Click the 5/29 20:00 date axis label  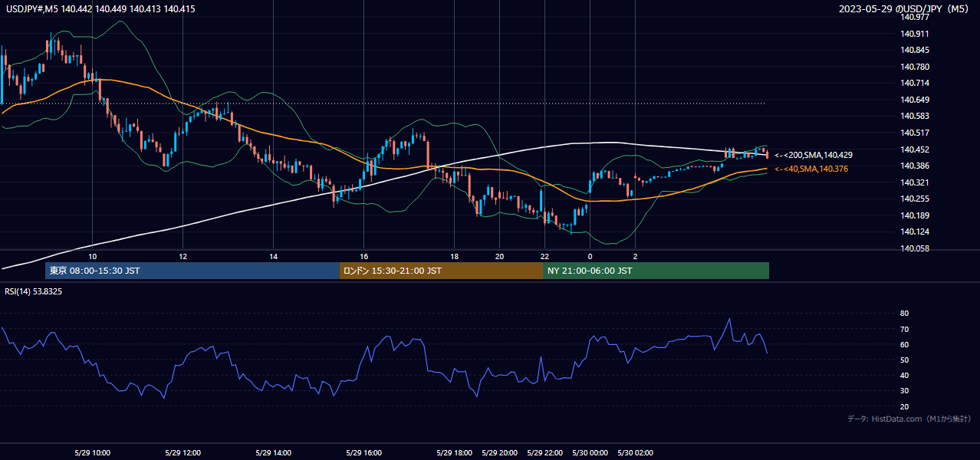point(500,453)
